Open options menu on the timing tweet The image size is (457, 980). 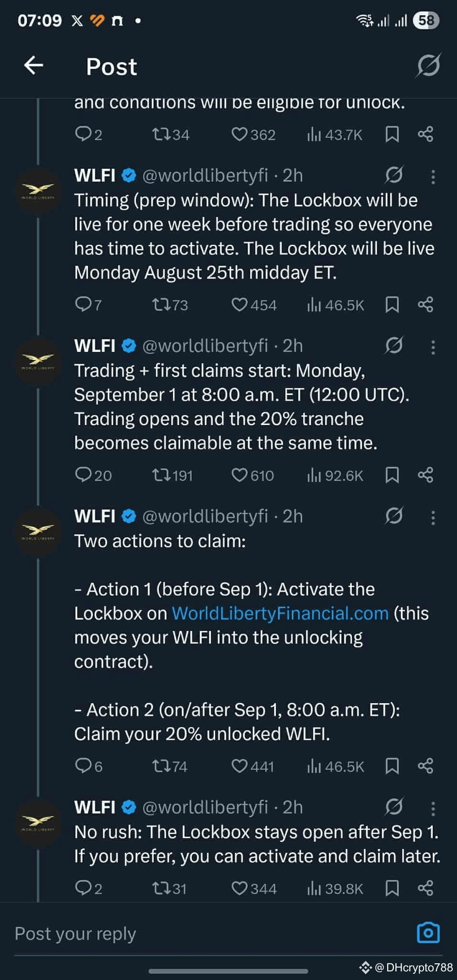tap(432, 176)
